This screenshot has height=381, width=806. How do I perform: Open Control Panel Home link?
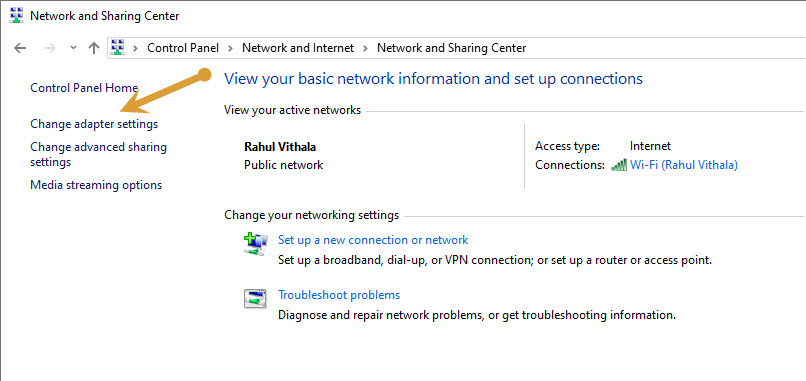(84, 88)
